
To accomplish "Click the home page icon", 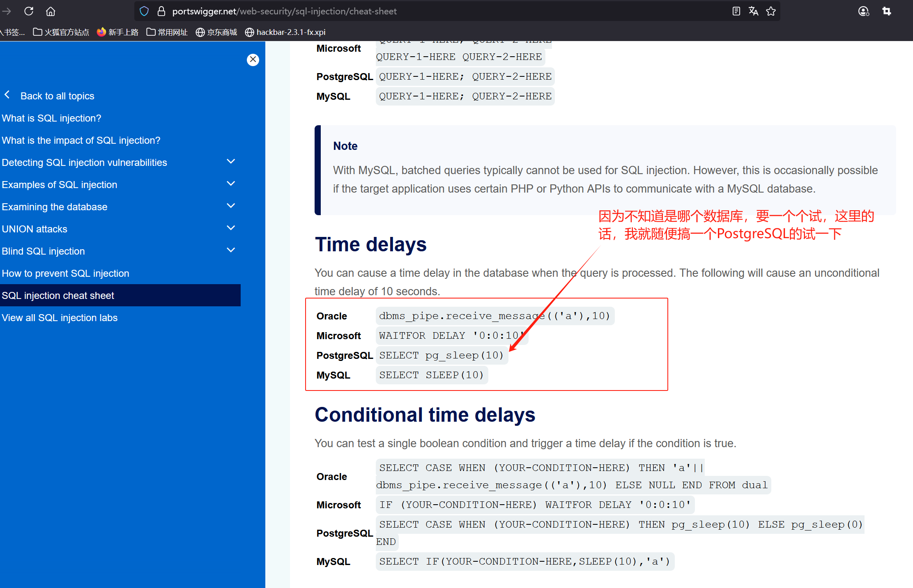I will click(x=51, y=11).
